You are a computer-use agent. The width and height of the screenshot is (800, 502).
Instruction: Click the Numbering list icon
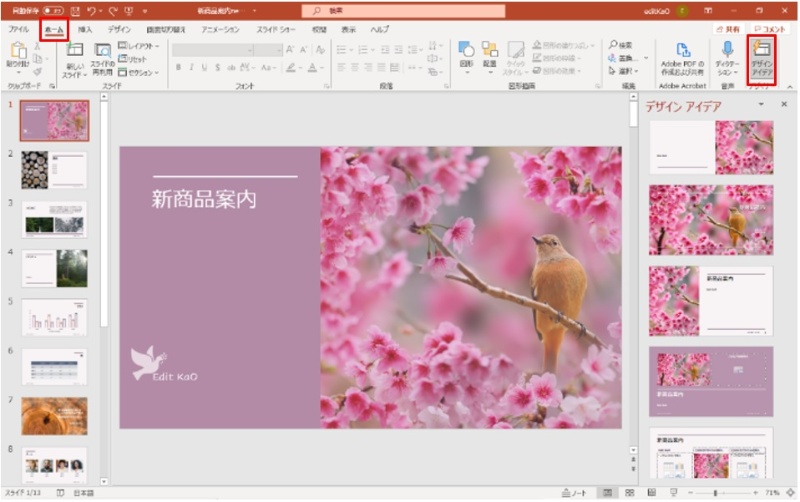click(365, 50)
